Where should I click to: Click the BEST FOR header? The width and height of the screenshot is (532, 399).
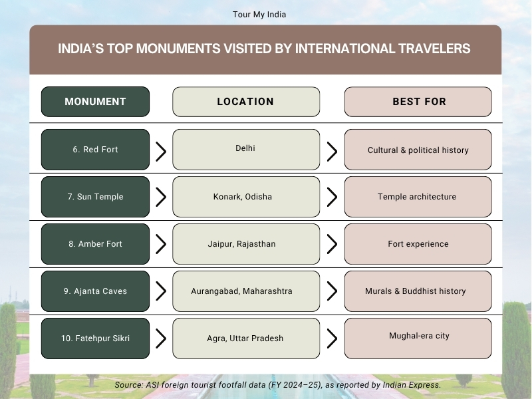coord(418,102)
